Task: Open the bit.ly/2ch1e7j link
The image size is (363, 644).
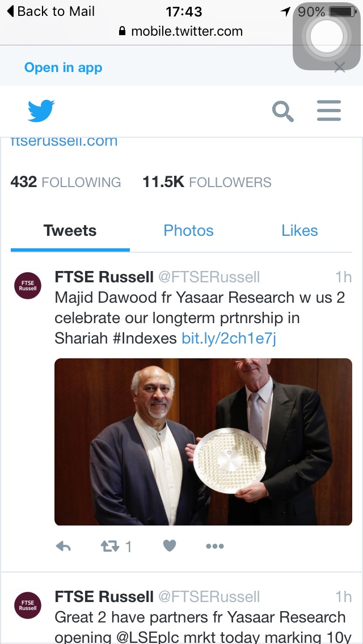Action: [229, 338]
